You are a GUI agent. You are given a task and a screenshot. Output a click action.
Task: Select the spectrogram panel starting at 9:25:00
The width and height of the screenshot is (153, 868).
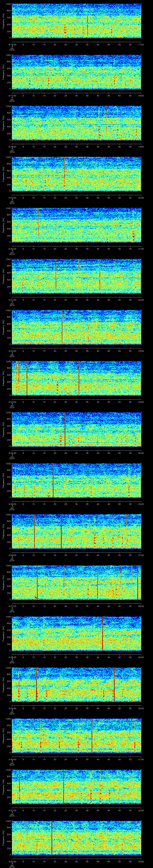pos(77,480)
